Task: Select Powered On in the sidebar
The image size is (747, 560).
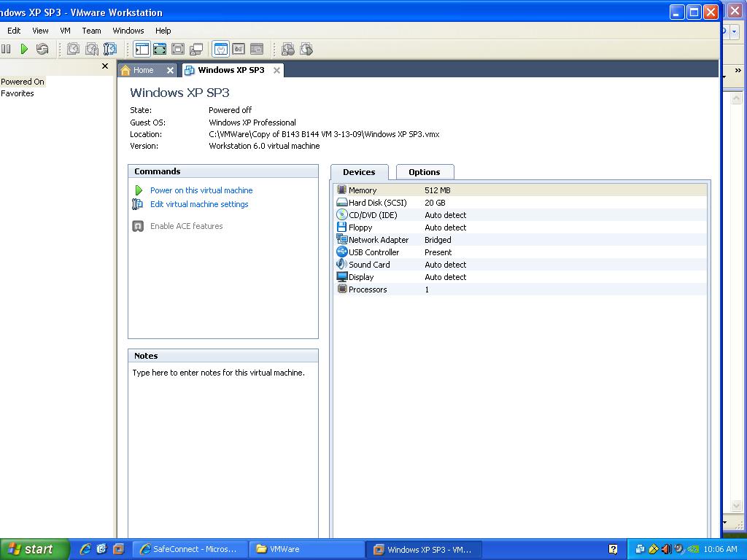Action: (23, 82)
